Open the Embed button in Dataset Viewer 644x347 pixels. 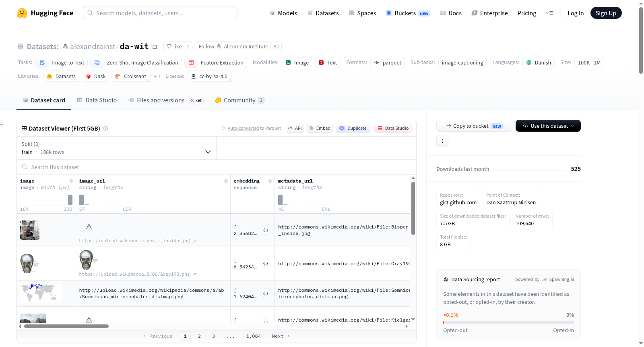point(320,128)
